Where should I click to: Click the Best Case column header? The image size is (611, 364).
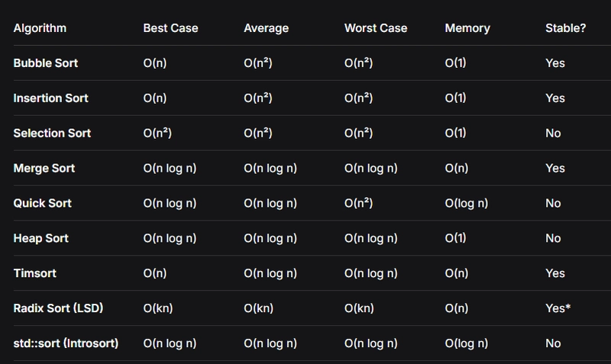170,28
